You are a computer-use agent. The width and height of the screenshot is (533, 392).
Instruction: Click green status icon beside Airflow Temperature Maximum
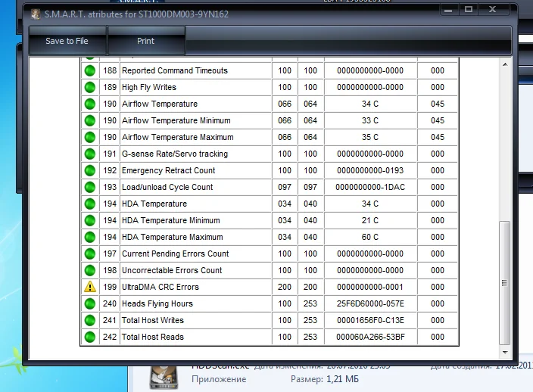(x=90, y=137)
